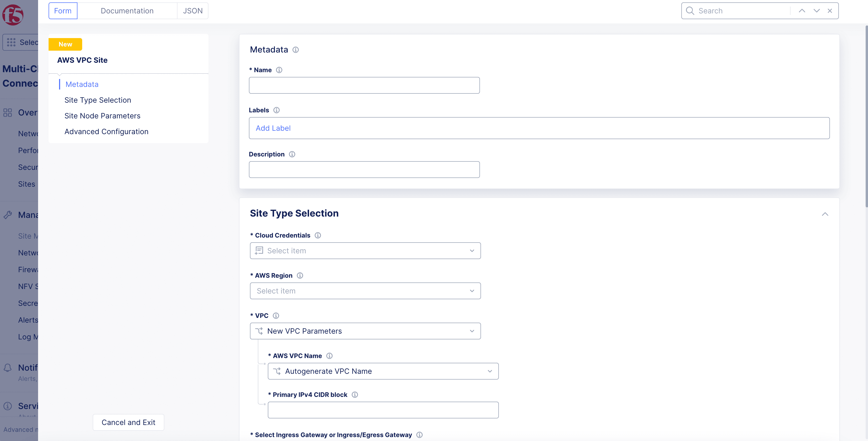
Task: Click the Primary IPv4 CIDR block field
Action: pos(383,410)
